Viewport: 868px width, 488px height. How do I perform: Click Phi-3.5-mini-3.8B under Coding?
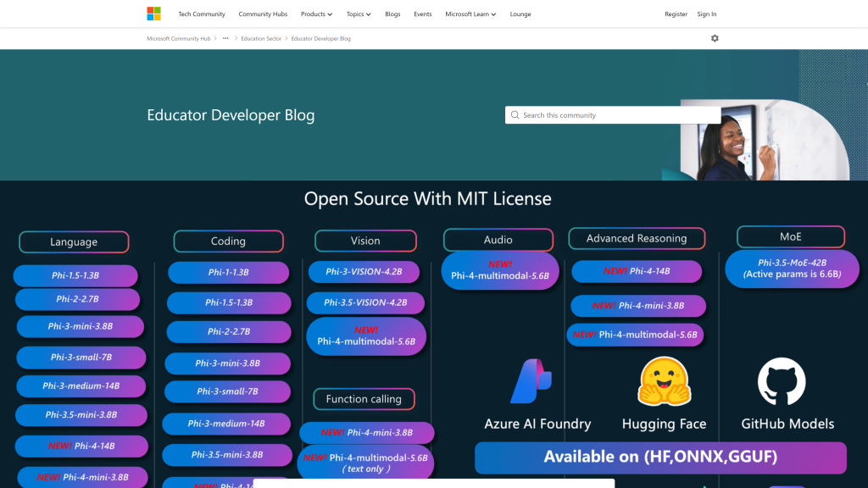coord(227,455)
